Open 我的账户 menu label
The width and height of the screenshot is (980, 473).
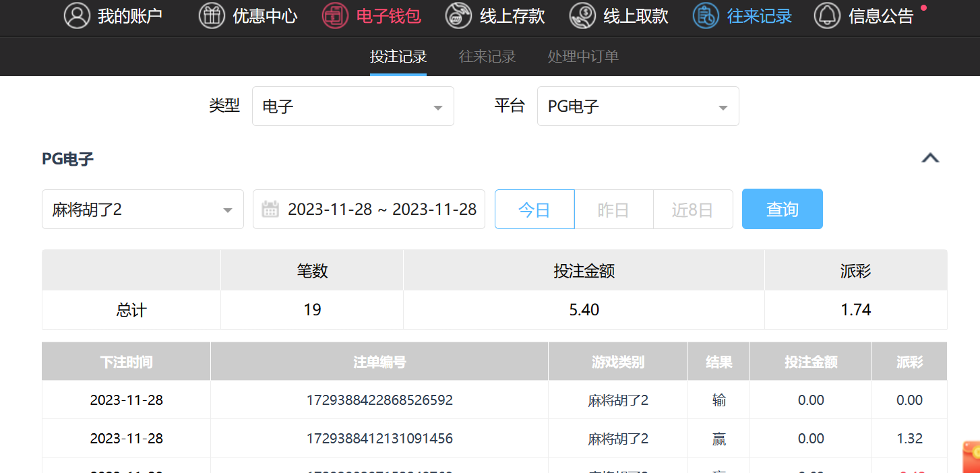(x=130, y=16)
